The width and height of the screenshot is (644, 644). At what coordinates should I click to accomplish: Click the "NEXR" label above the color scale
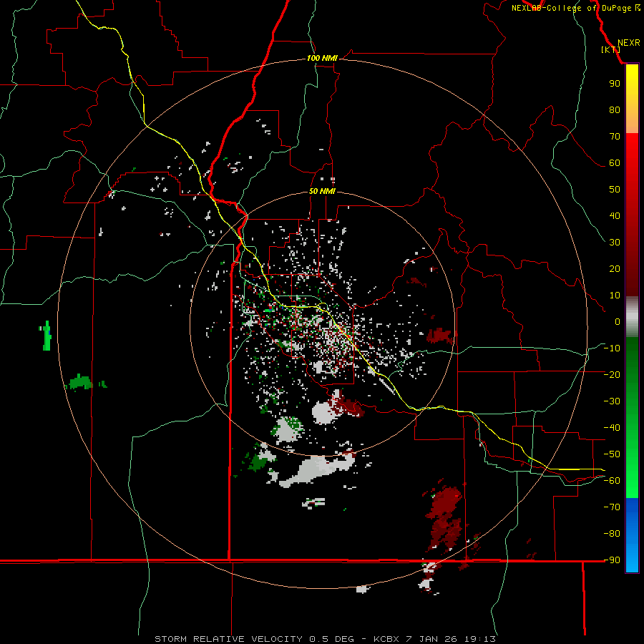628,43
